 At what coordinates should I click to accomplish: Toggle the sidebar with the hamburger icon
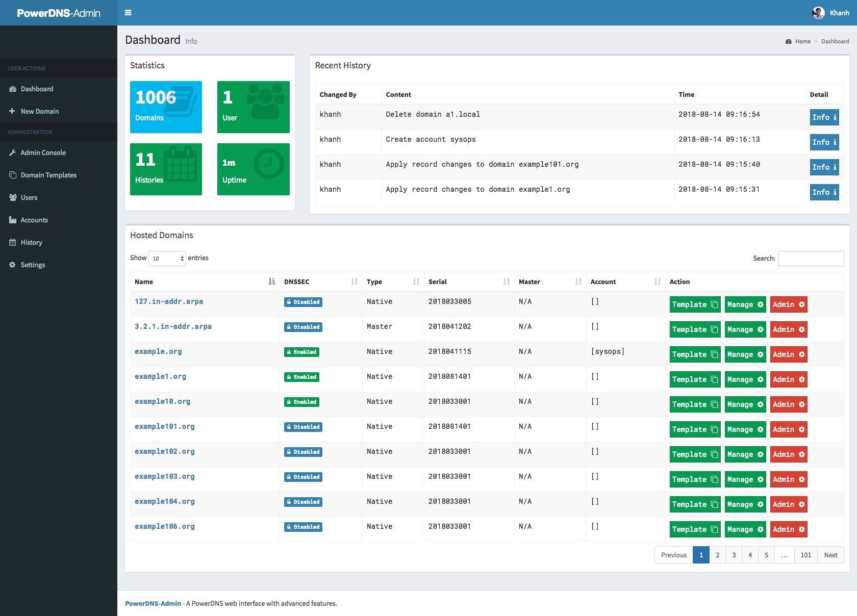(128, 12)
